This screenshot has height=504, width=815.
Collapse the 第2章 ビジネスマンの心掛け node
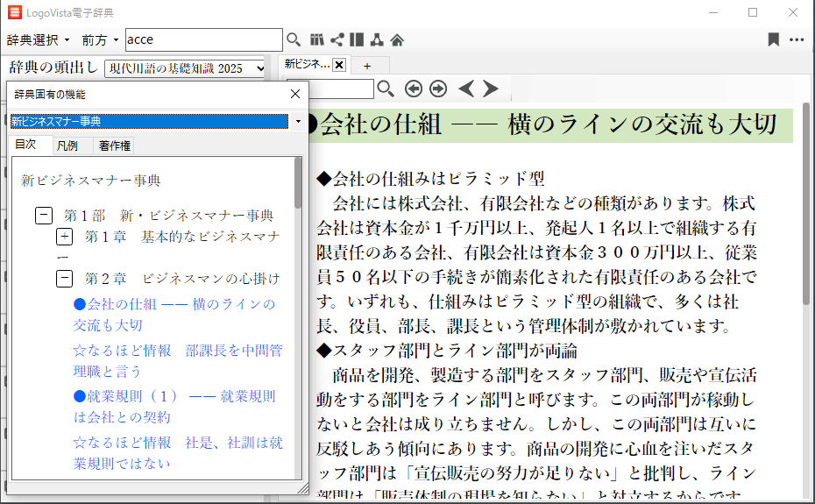65,278
